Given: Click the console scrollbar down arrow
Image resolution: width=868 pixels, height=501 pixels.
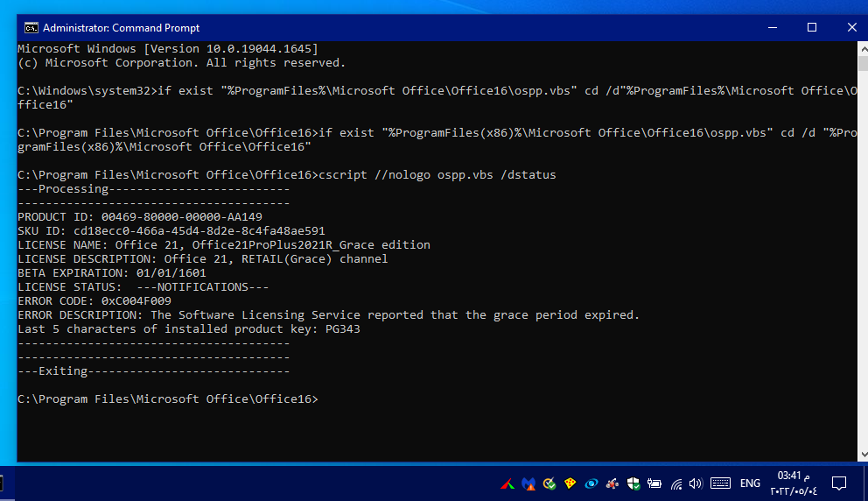Looking at the screenshot, I should pyautogui.click(x=864, y=455).
